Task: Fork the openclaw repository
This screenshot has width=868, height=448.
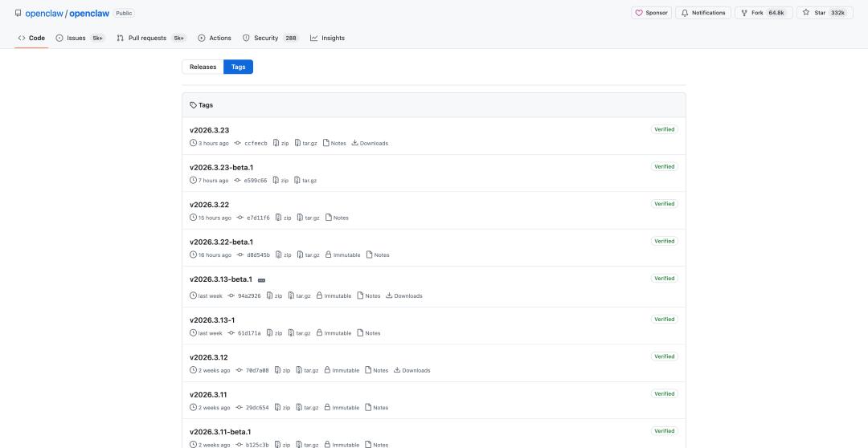Action: tap(764, 13)
